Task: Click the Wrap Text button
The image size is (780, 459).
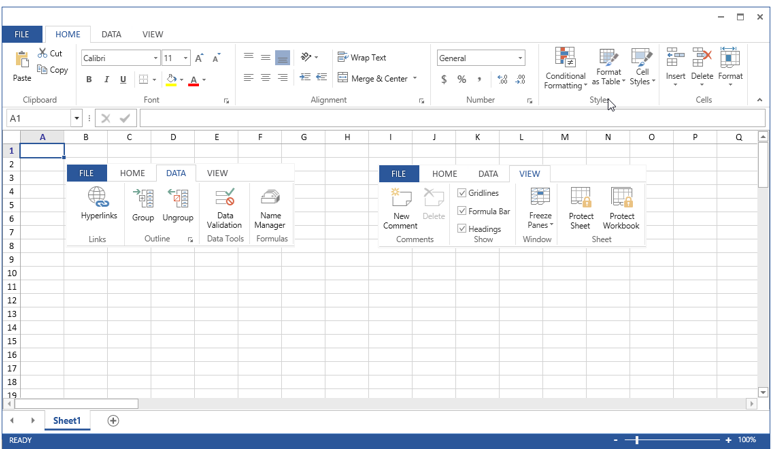Action: tap(362, 58)
